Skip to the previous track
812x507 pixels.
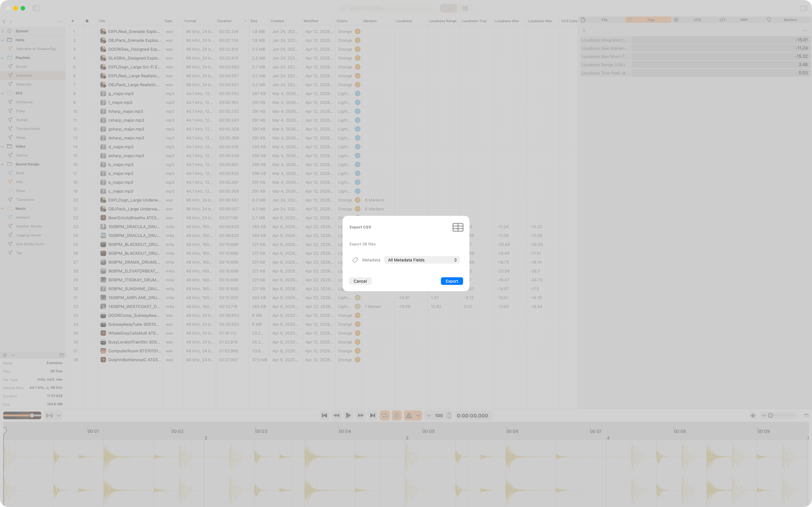coord(324,415)
